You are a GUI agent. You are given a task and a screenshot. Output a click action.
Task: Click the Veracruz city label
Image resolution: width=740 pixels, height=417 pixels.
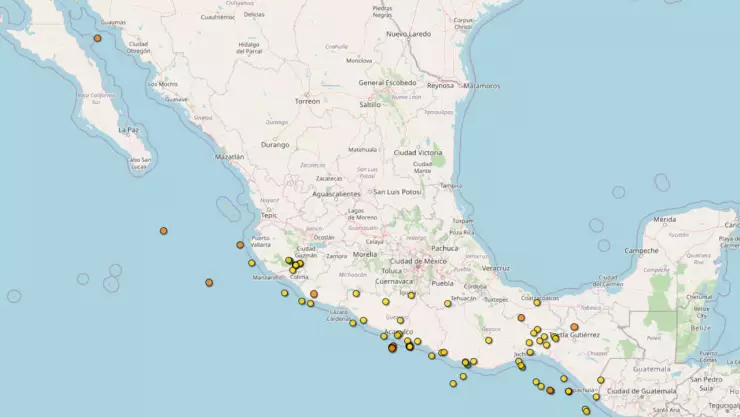pyautogui.click(x=495, y=268)
